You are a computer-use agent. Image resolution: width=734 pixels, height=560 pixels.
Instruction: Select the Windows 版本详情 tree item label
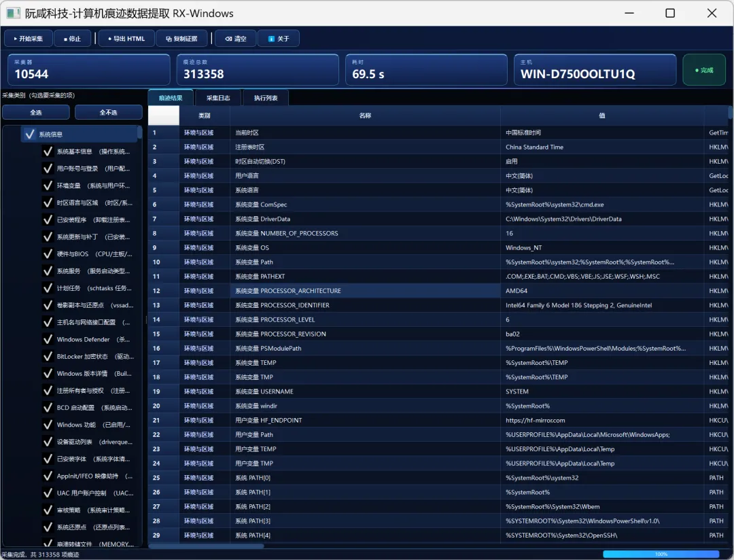pyautogui.click(x=94, y=374)
